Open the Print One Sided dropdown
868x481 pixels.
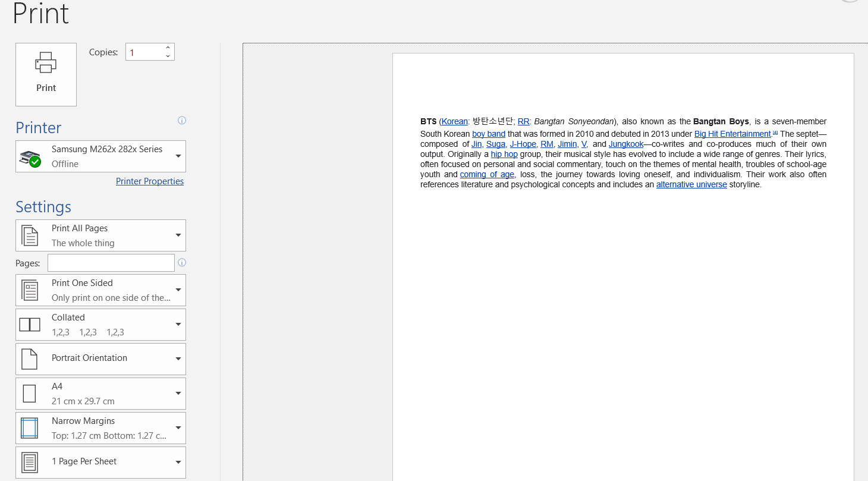100,290
